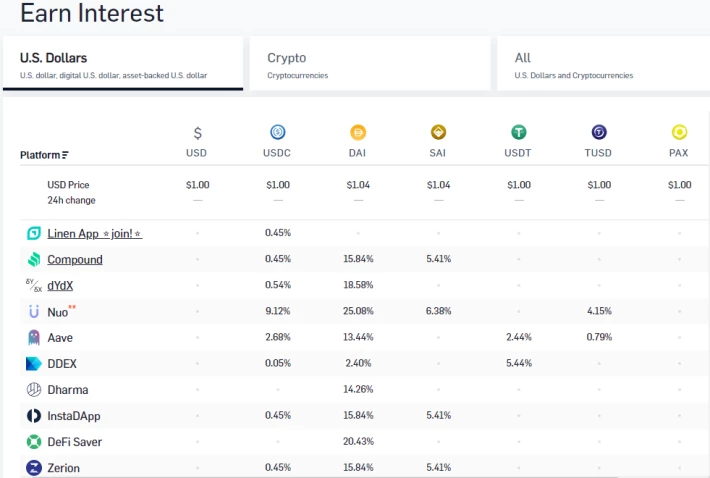This screenshot has width=710, height=478.
Task: Open the Compound platform link
Action: (x=75, y=259)
